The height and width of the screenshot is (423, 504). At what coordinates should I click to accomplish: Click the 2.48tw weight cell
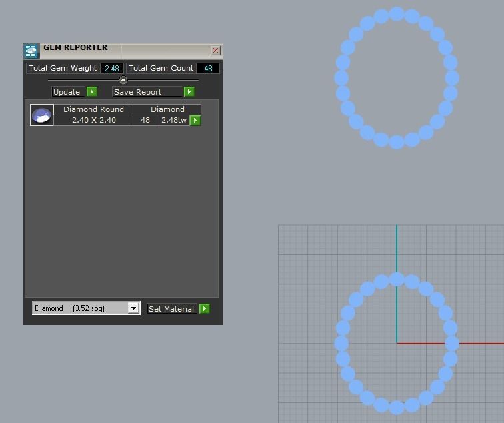(173, 120)
